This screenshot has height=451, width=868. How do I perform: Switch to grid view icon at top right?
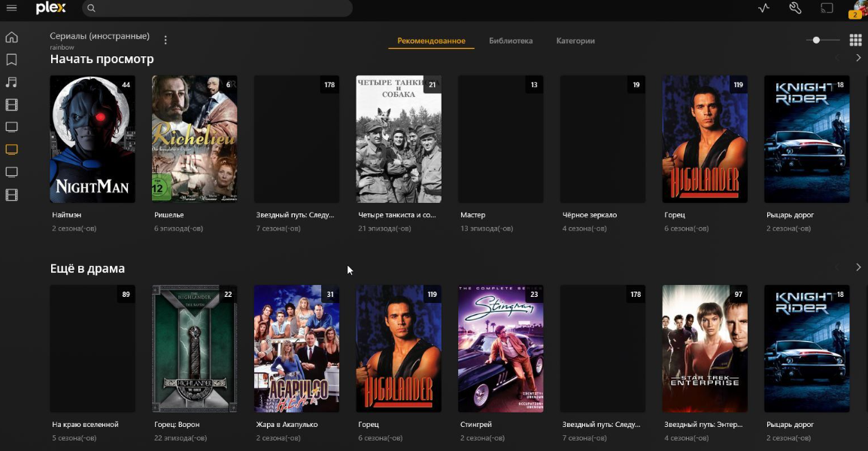pyautogui.click(x=855, y=40)
